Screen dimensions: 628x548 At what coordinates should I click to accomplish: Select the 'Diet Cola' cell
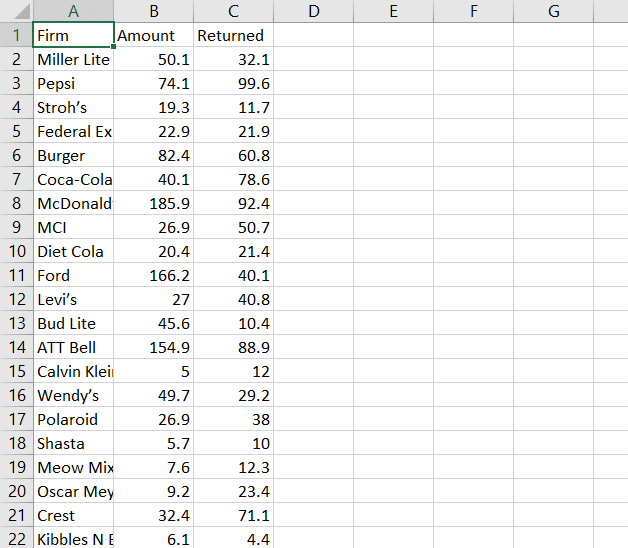73,251
